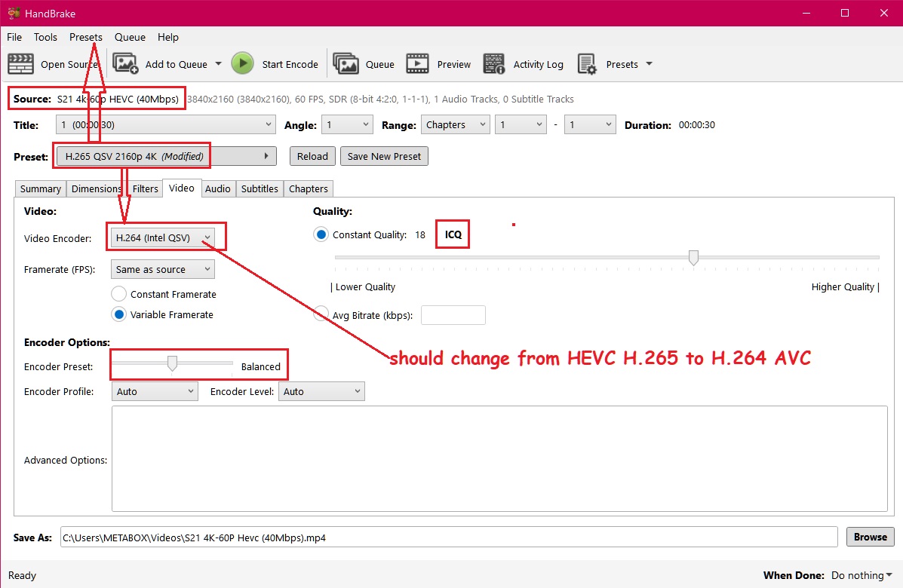This screenshot has width=903, height=588.
Task: Open the end chapter dropdown
Action: (x=590, y=125)
